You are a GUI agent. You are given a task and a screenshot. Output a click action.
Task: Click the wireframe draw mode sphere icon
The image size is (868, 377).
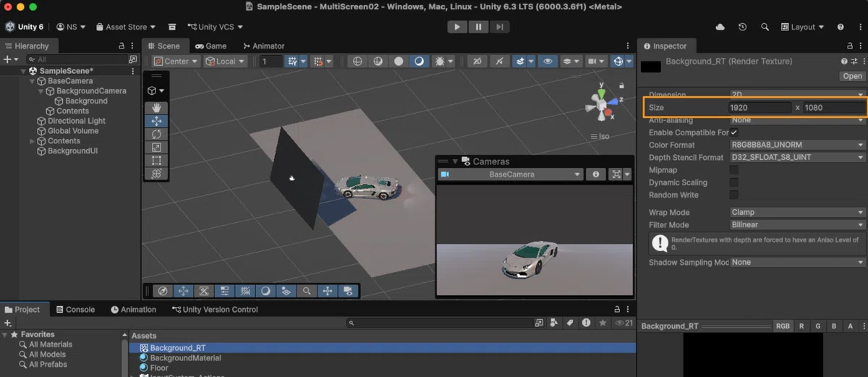(x=357, y=62)
